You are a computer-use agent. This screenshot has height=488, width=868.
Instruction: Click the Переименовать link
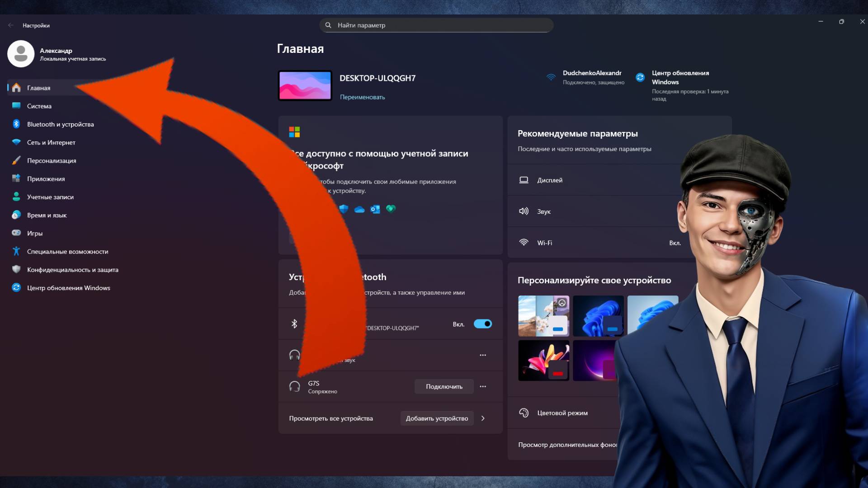pos(362,97)
